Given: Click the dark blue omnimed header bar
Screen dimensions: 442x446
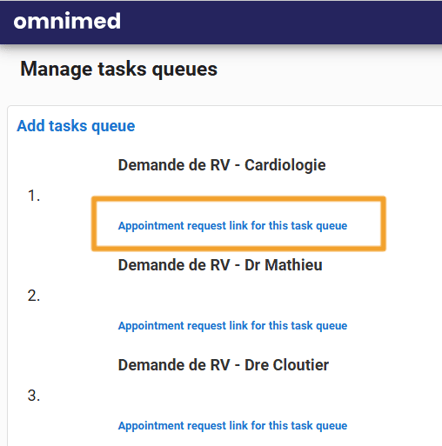Looking at the screenshot, I should coord(221,22).
